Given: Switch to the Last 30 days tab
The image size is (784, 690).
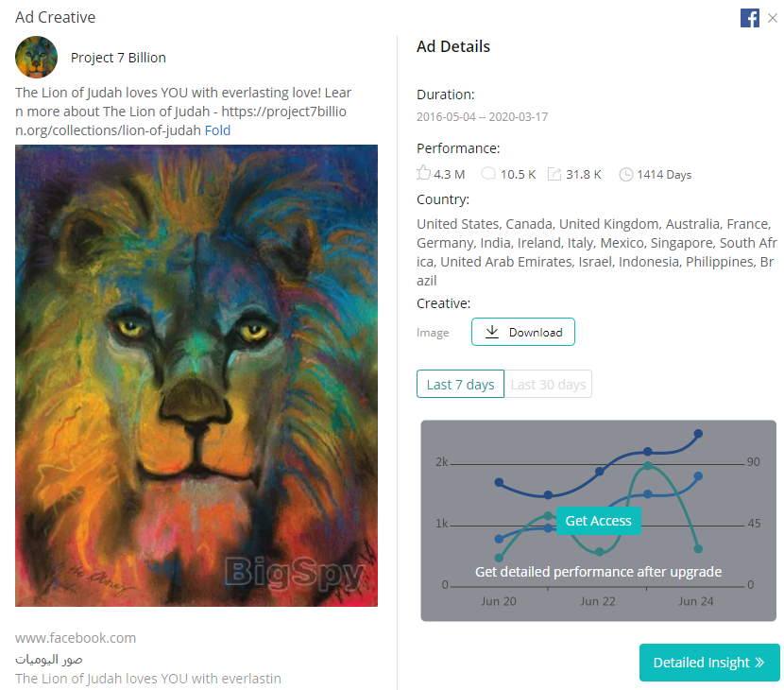Looking at the screenshot, I should [548, 385].
